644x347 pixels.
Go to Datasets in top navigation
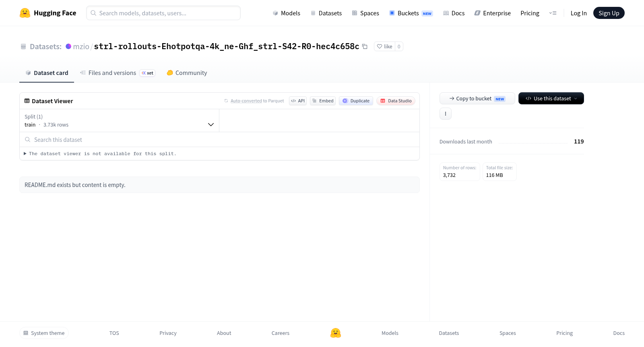click(x=326, y=13)
